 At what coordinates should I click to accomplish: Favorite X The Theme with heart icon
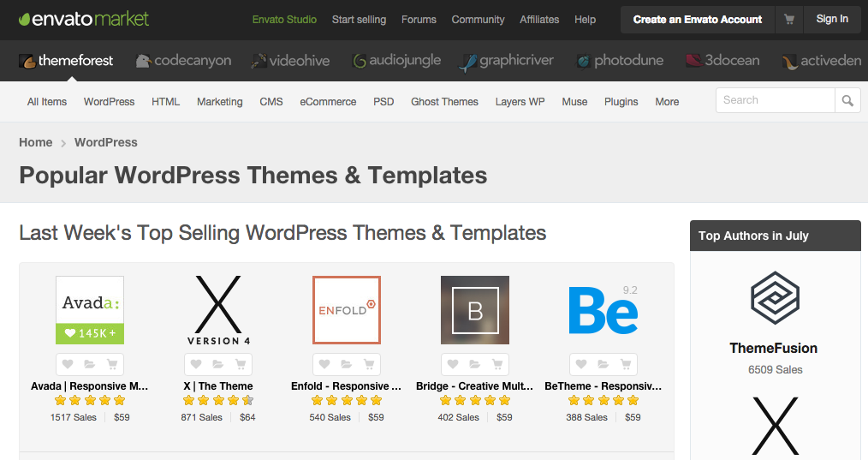point(196,364)
